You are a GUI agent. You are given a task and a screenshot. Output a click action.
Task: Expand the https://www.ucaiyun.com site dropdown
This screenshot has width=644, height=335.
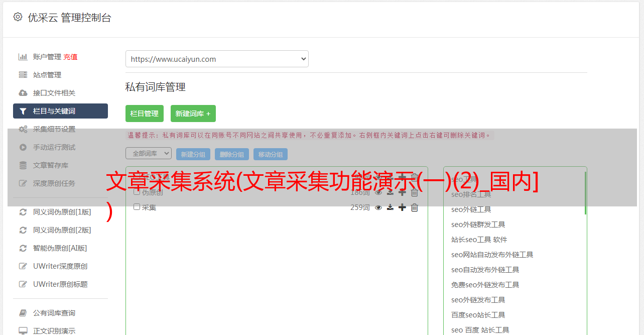click(217, 59)
